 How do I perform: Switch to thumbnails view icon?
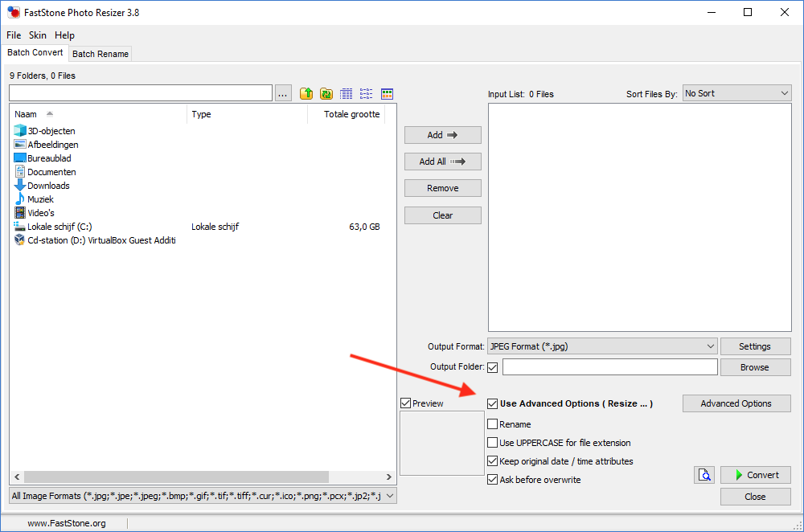point(387,94)
